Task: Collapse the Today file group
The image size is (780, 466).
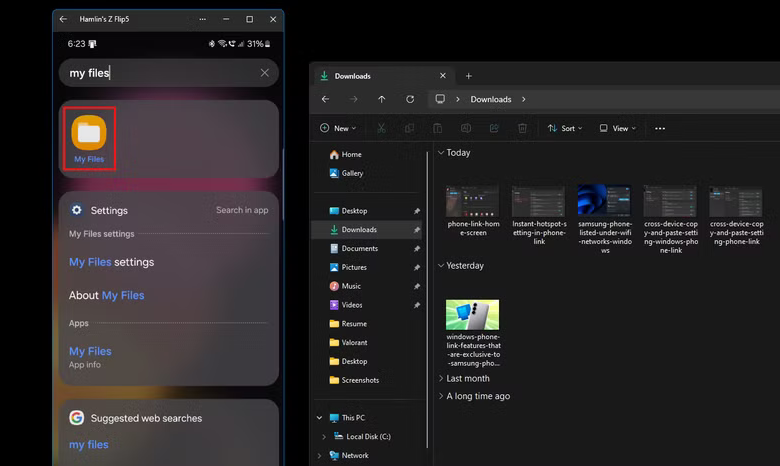Action: (x=441, y=153)
